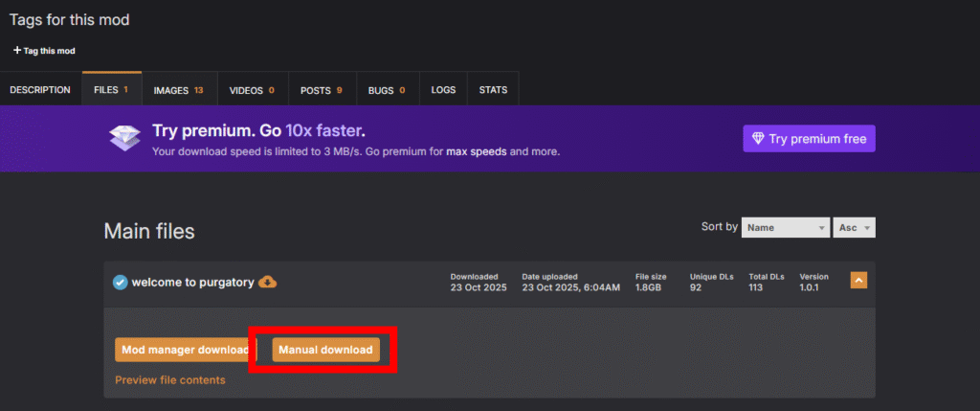Image resolution: width=980 pixels, height=411 pixels.
Task: Open the Posts tab
Action: [x=321, y=90]
